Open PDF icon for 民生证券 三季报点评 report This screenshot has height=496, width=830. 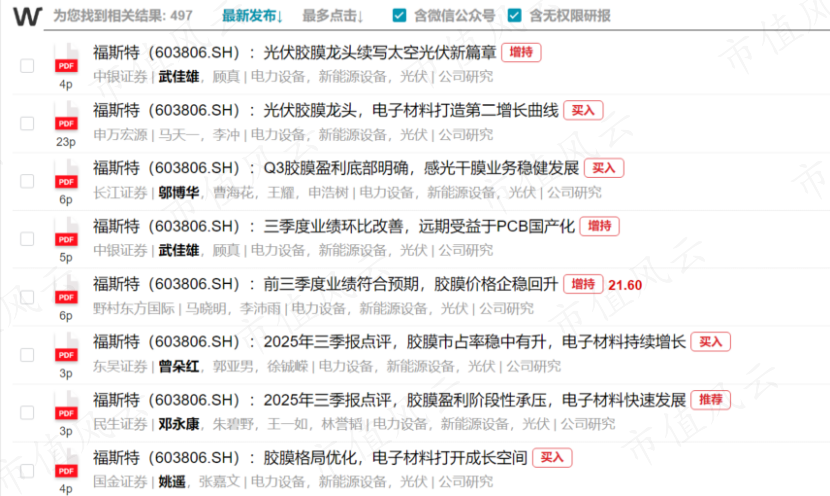click(x=66, y=411)
